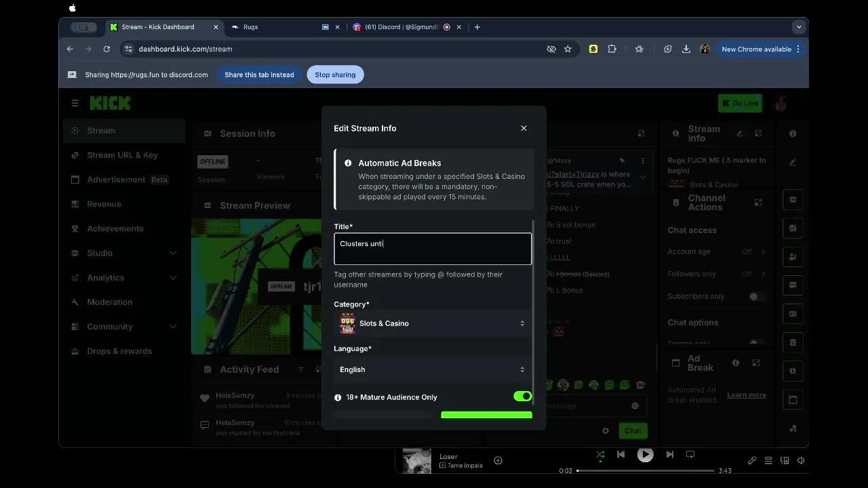The height and width of the screenshot is (488, 868).
Task: Open the Language dropdown showing English
Action: click(x=433, y=369)
